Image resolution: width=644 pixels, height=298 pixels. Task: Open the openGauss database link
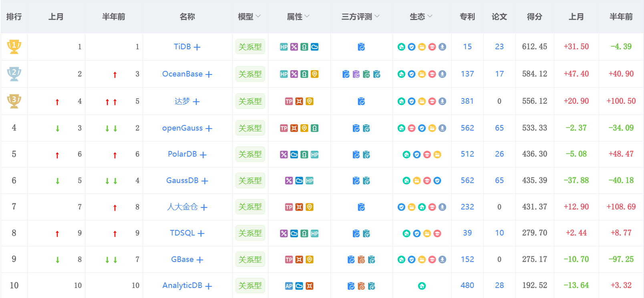pyautogui.click(x=182, y=128)
